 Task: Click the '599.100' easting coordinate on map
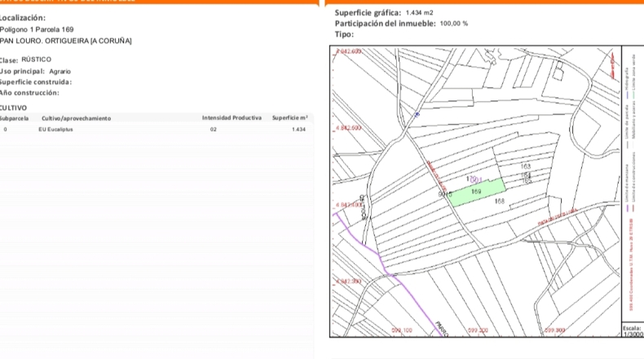tap(402, 330)
